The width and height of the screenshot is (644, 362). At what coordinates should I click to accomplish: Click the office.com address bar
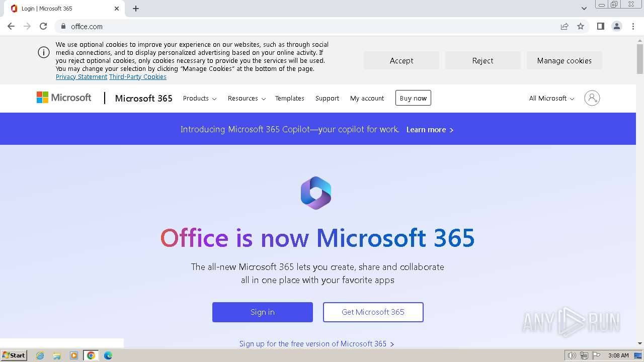pos(312,26)
